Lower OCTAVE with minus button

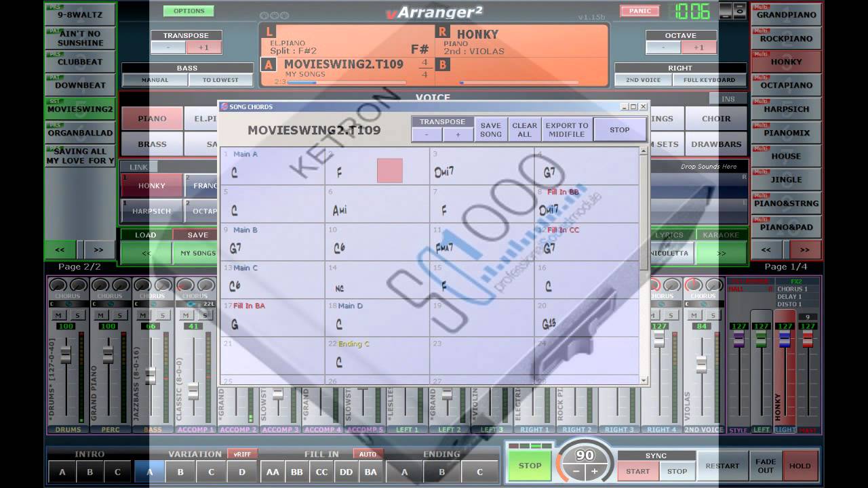tap(663, 47)
